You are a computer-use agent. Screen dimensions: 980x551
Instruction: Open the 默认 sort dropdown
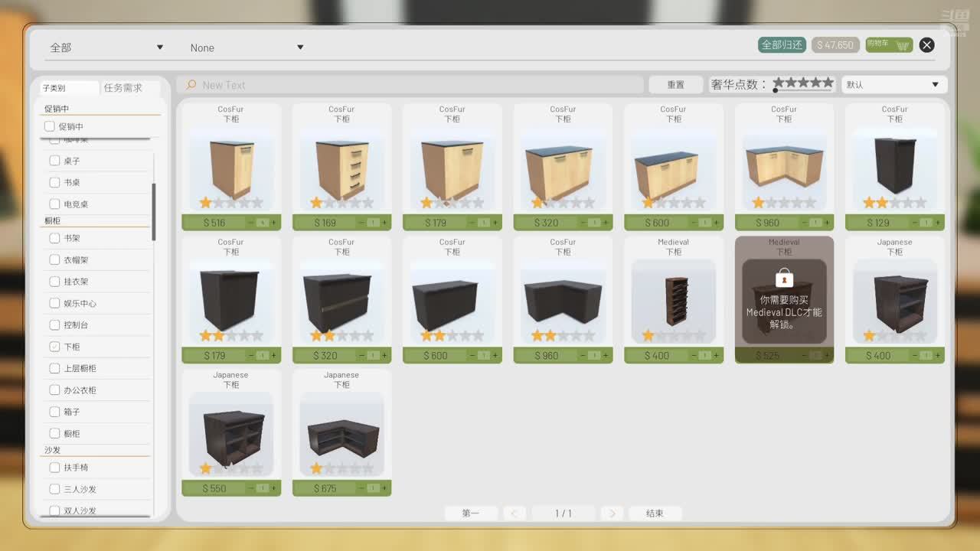click(894, 85)
